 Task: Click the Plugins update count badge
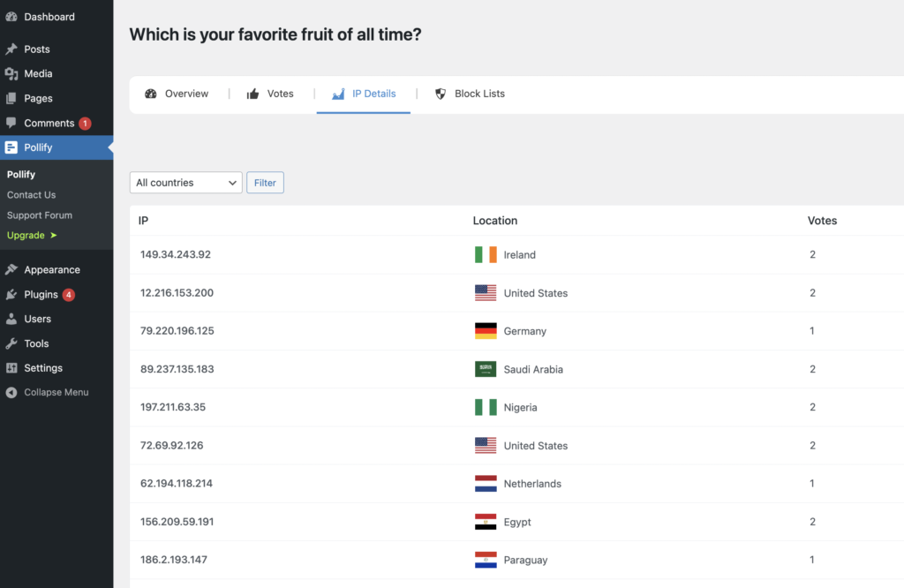69,295
